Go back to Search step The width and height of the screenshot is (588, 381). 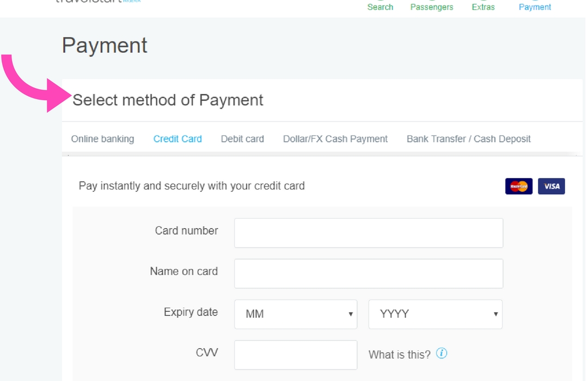pyautogui.click(x=380, y=7)
